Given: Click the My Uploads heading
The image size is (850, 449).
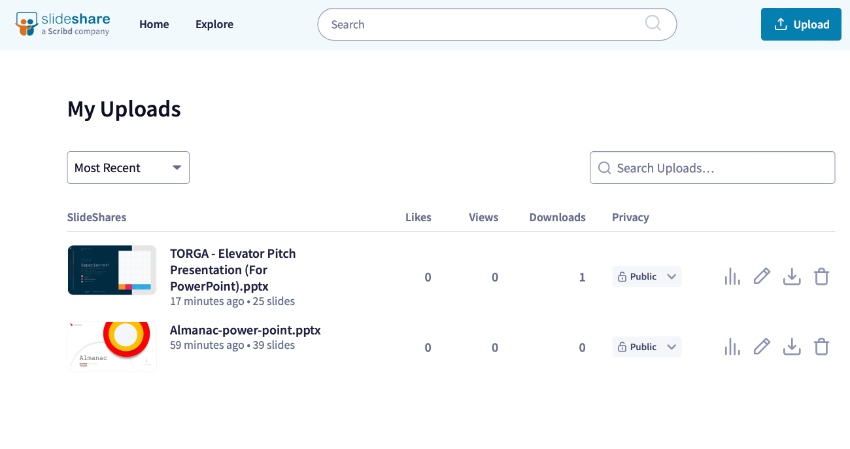Looking at the screenshot, I should [124, 109].
